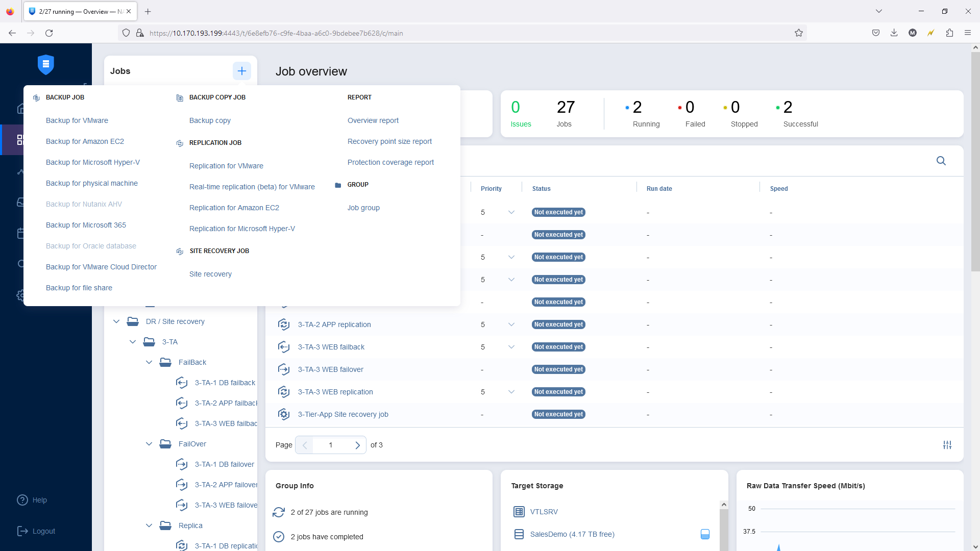
Task: Click the replication icon beside 3-TA-2 APP replication
Action: point(284,324)
